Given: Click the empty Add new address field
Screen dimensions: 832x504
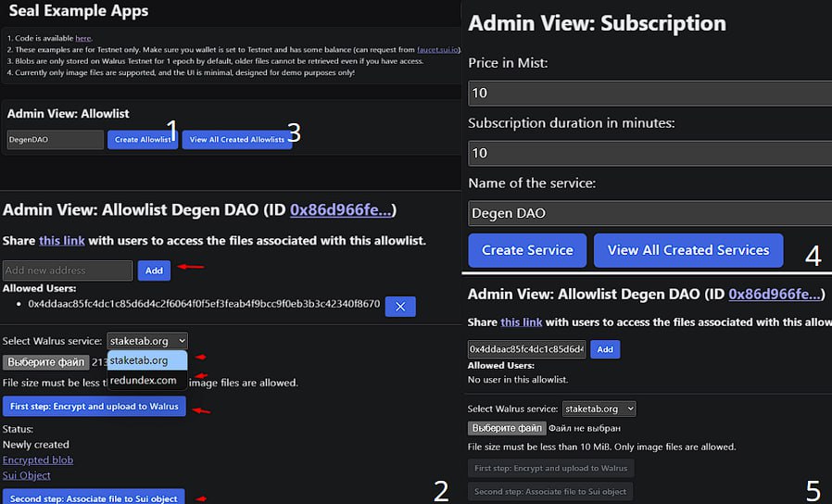Looking at the screenshot, I should pos(68,271).
